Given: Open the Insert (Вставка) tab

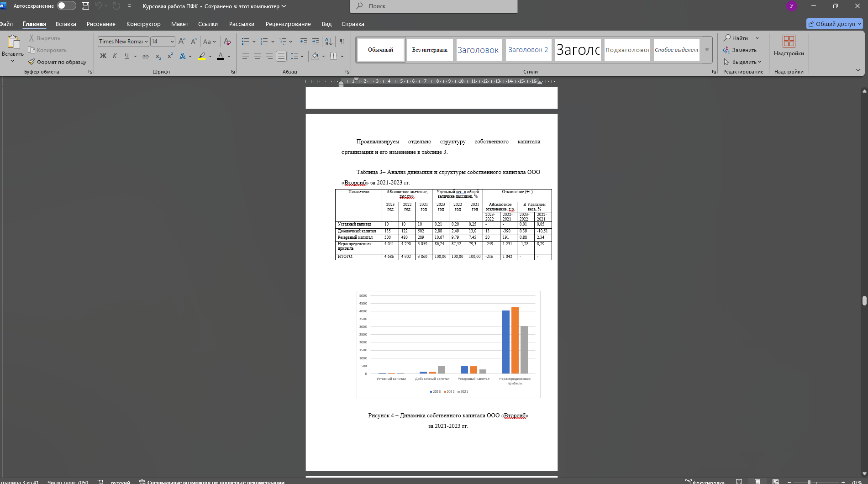Looking at the screenshot, I should [x=66, y=24].
